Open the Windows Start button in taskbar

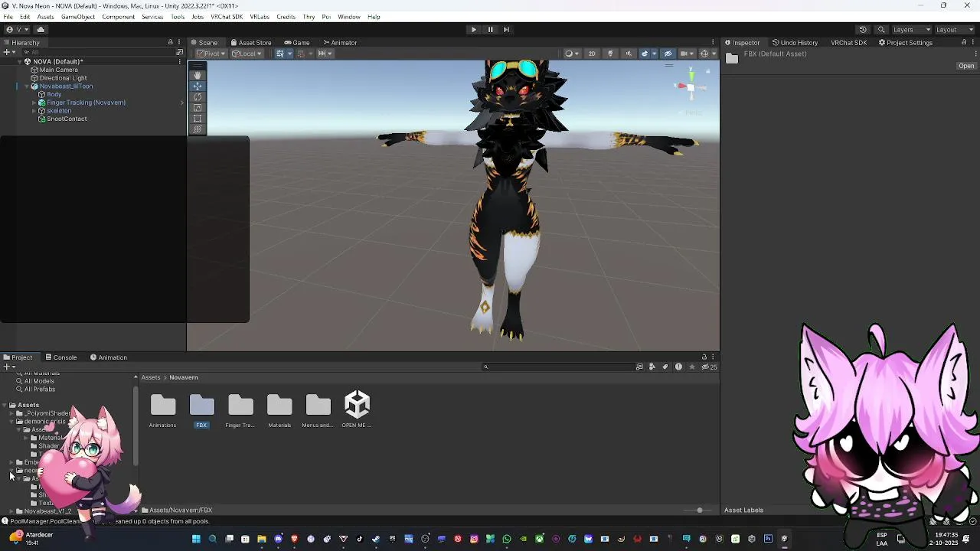pos(196,539)
